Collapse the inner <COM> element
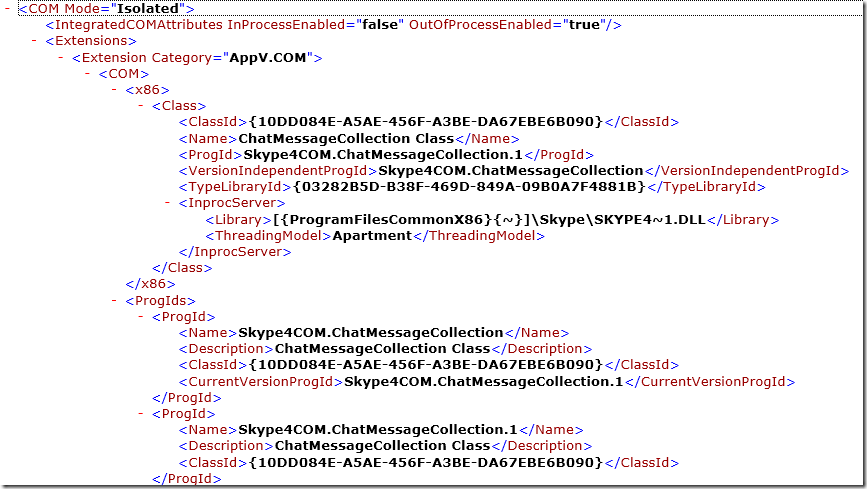Viewport: 867px width, 489px height. click(x=87, y=72)
